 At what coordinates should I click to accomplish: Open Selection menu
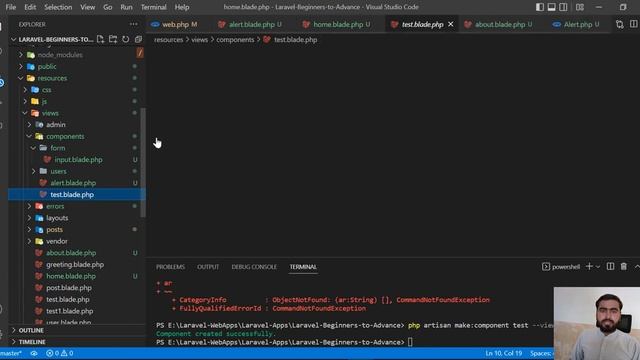[58, 7]
